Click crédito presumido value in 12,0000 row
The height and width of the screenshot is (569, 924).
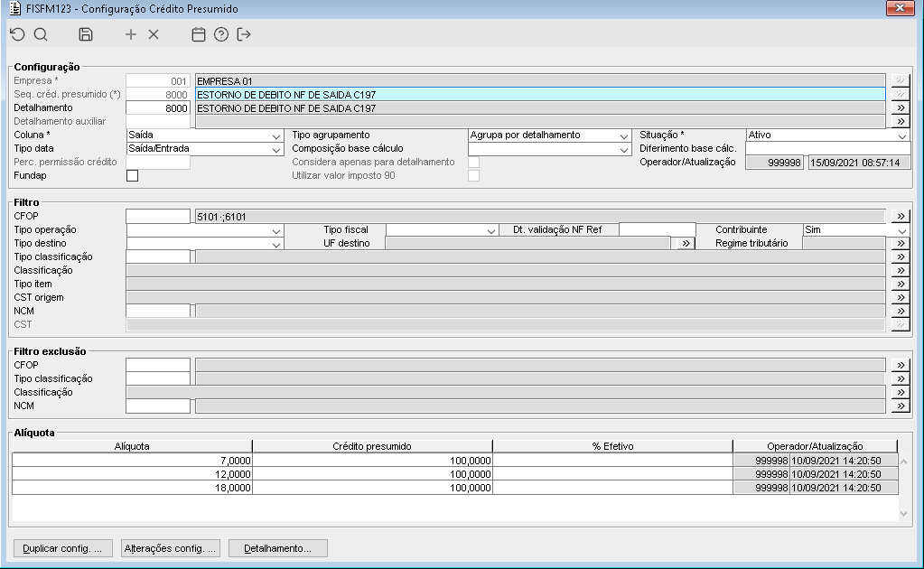(372, 473)
